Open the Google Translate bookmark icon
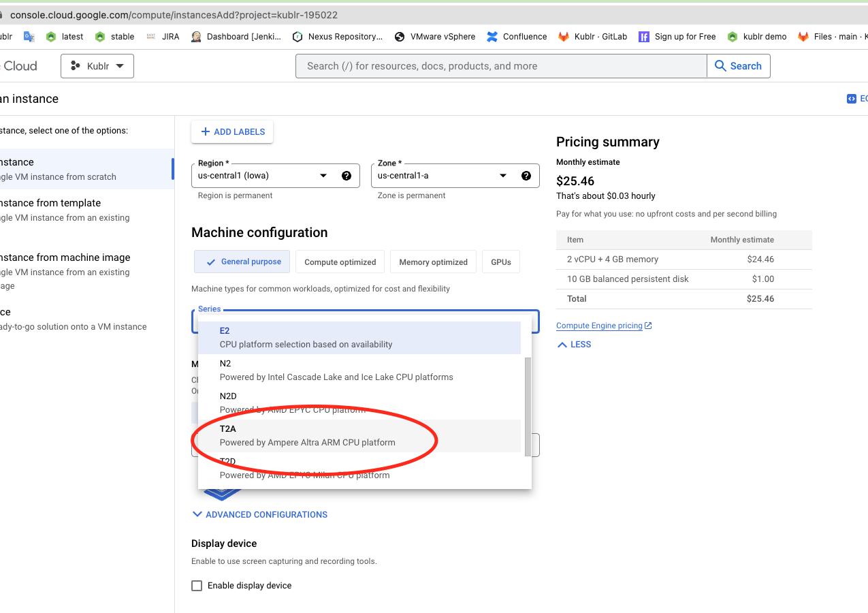The height and width of the screenshot is (613, 868). coord(29,37)
